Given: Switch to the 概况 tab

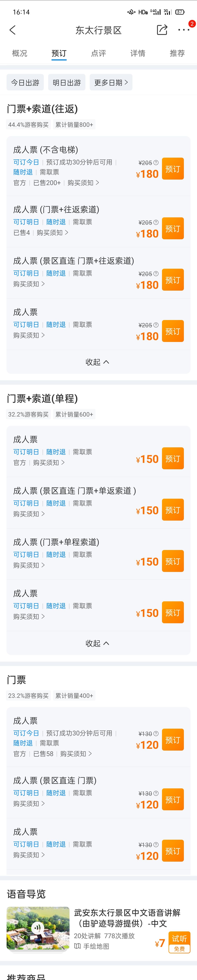Looking at the screenshot, I should pyautogui.click(x=20, y=53).
